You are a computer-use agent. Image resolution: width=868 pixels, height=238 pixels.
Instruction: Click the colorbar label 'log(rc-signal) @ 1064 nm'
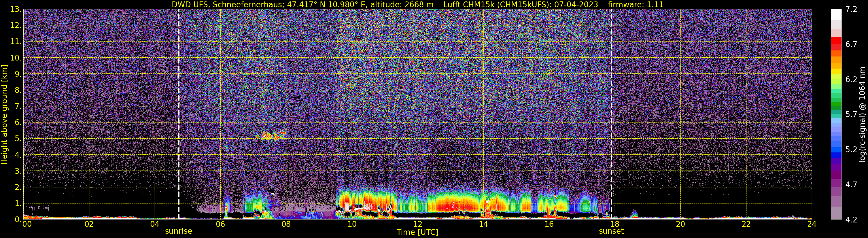coord(862,115)
